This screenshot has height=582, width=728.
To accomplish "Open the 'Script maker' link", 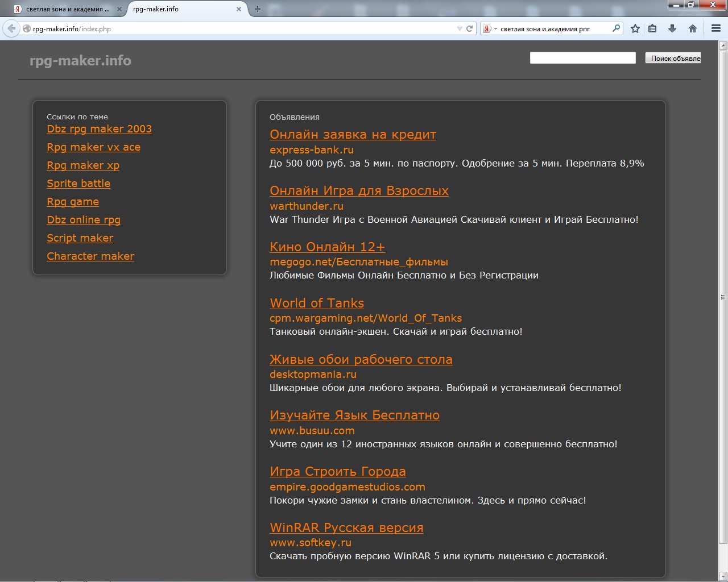I will (x=80, y=238).
